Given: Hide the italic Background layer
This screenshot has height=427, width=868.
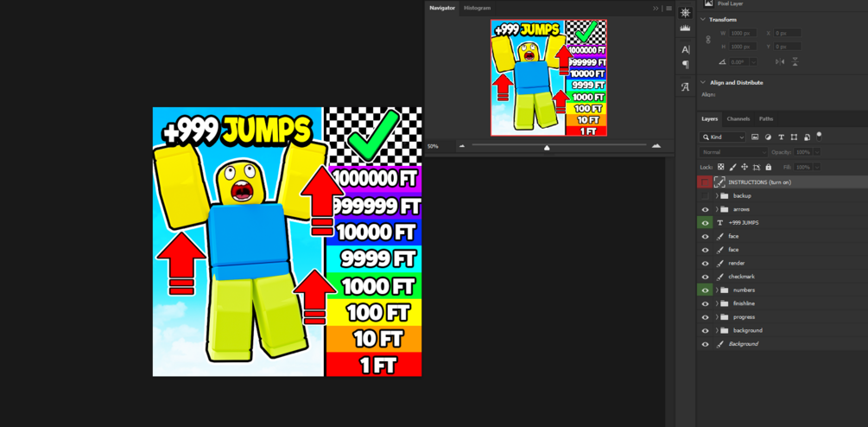Looking at the screenshot, I should click(x=705, y=344).
